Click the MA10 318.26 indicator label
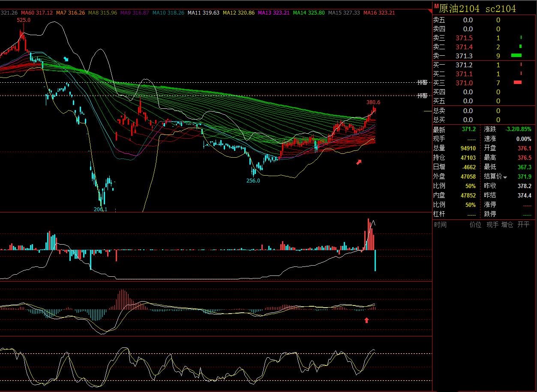This screenshot has height=392, width=537. (168, 13)
